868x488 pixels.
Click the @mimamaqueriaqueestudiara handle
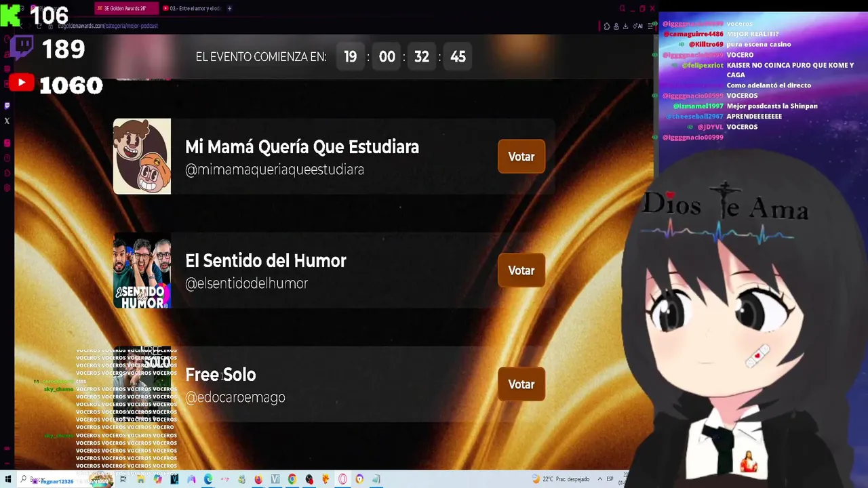pos(275,169)
